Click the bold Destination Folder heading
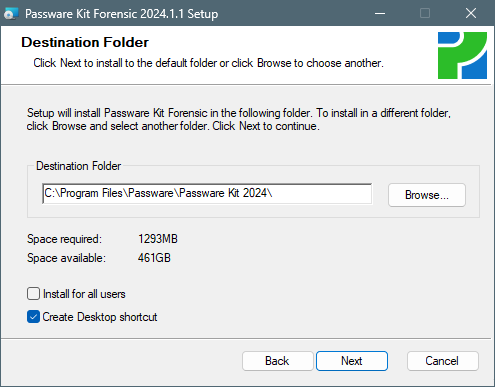 pyautogui.click(x=85, y=42)
